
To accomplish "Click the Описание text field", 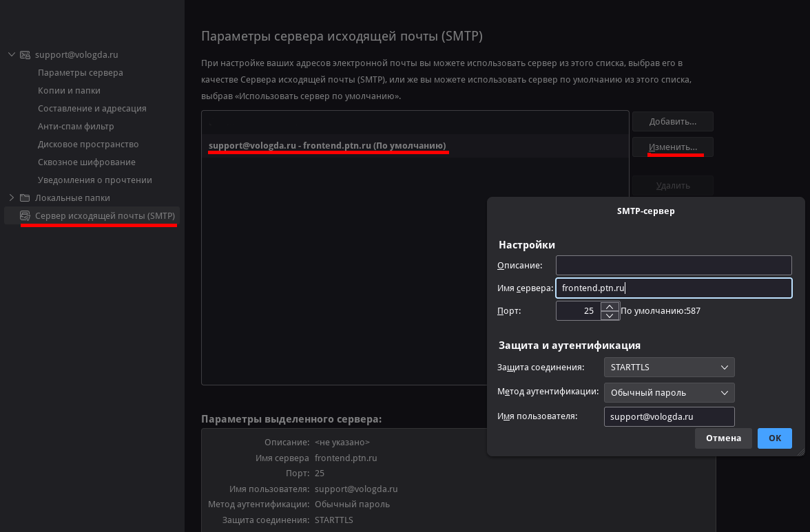I will coord(674,266).
